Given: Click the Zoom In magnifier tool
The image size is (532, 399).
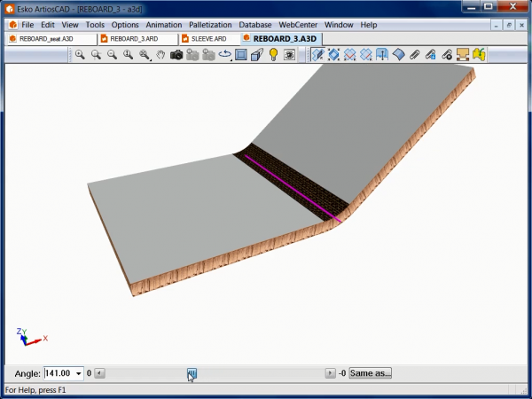Looking at the screenshot, I should pyautogui.click(x=80, y=55).
